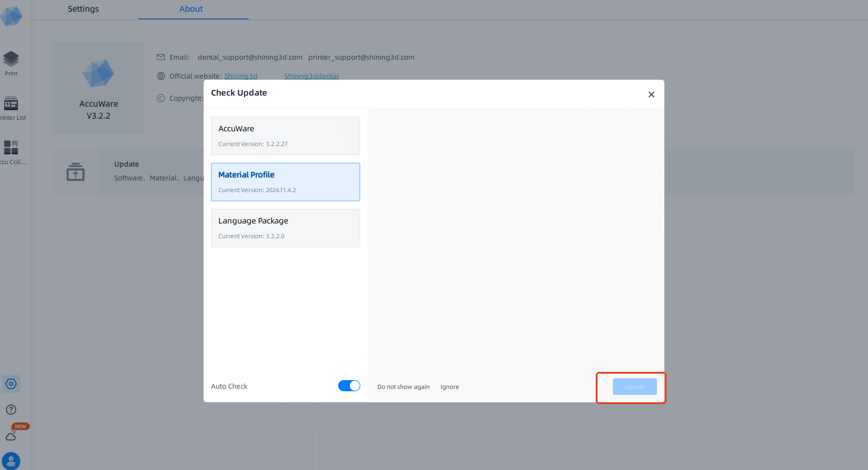
Task: Click the Update heading on About page
Action: (x=127, y=164)
